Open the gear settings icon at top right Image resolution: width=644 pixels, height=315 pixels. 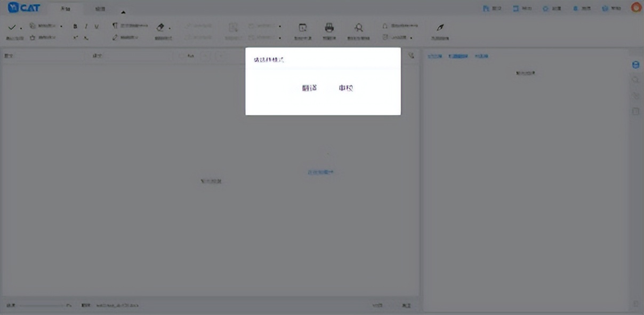click(x=545, y=9)
